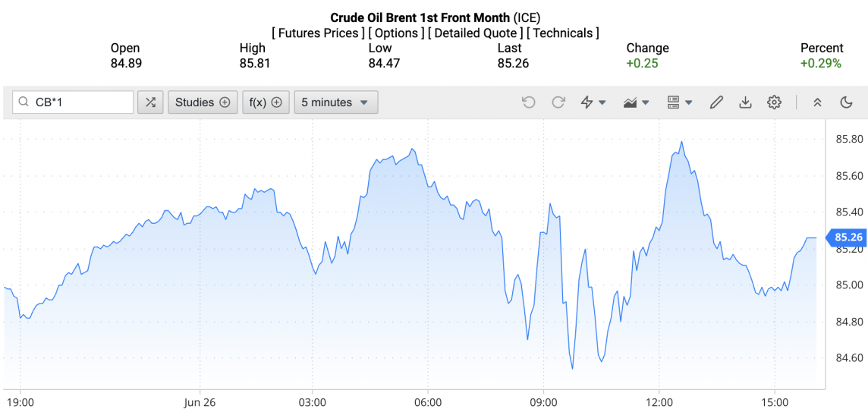This screenshot has height=412, width=868.
Task: View the Technicals link
Action: (562, 33)
